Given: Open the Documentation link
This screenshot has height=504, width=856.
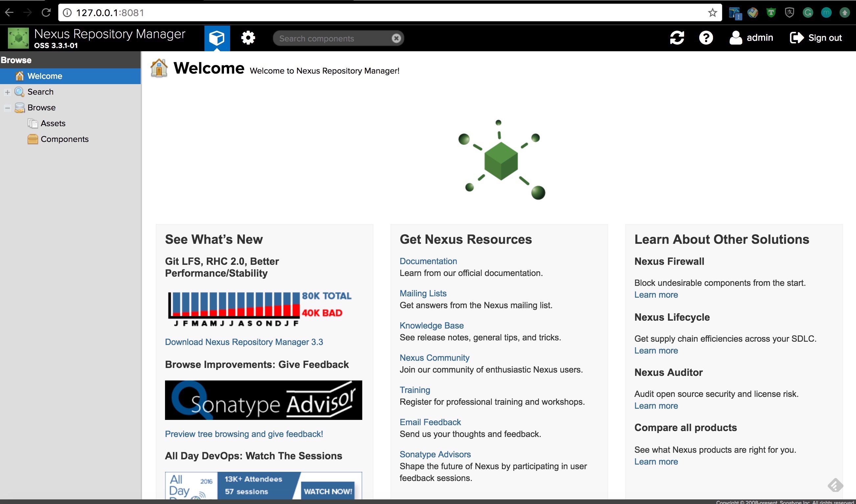Looking at the screenshot, I should (x=428, y=261).
